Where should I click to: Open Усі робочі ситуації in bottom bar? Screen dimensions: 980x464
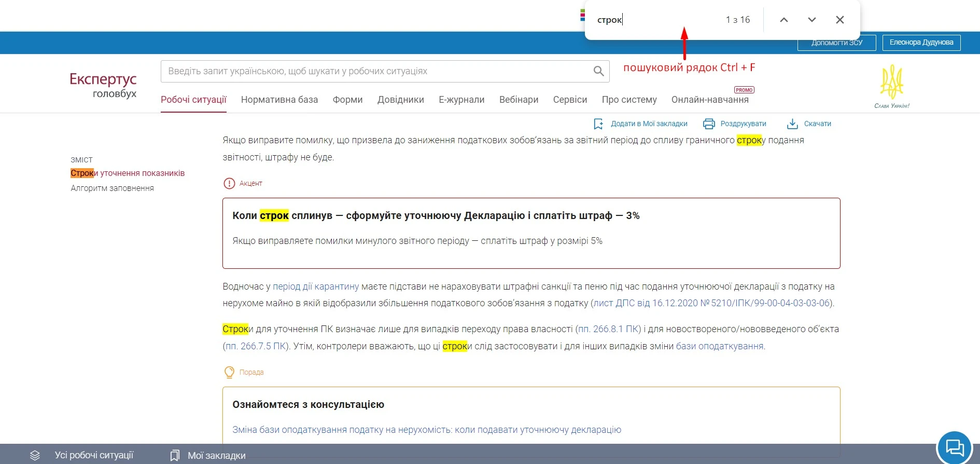coord(94,455)
